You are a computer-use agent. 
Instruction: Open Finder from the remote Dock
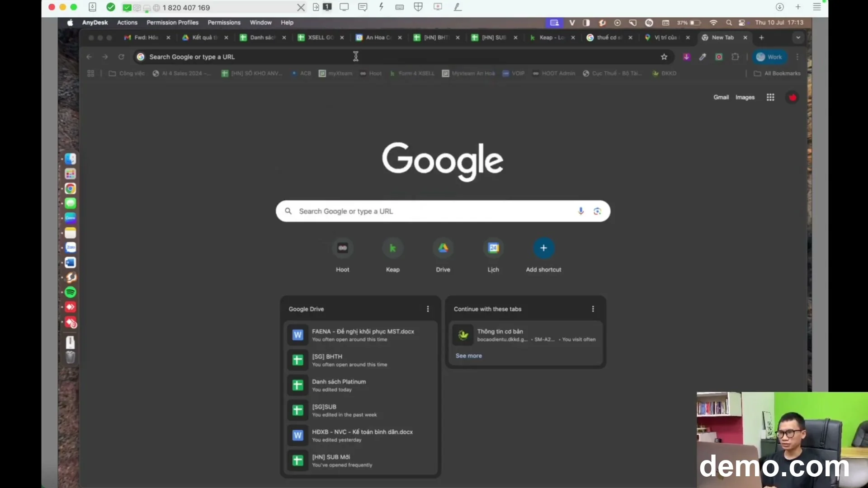(x=70, y=159)
